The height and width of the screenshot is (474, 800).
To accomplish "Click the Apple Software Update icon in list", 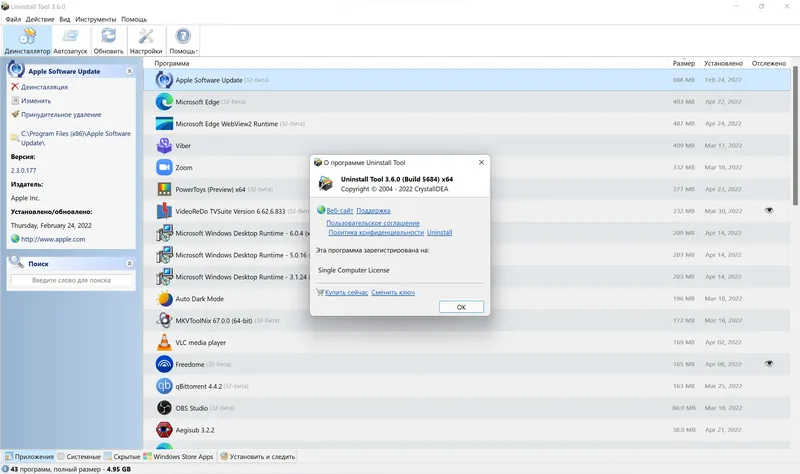I will coord(164,80).
